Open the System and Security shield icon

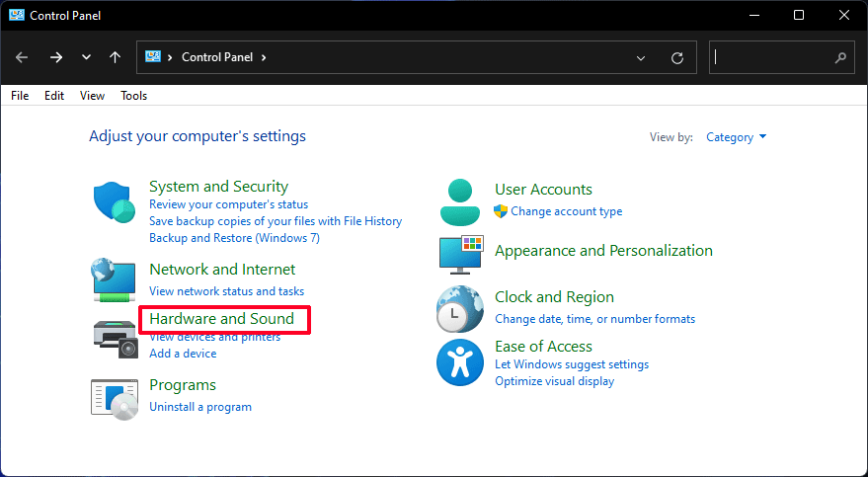pos(114,202)
